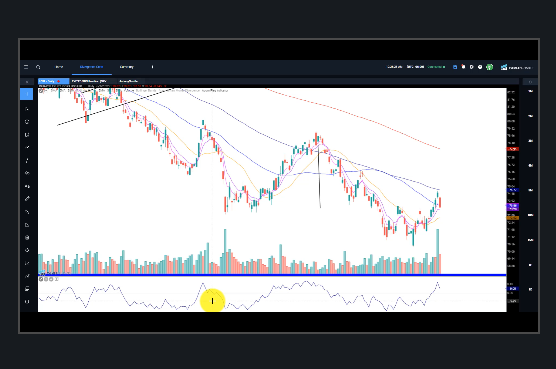Click the red price tag on the price axis
This screenshot has height=369, width=556.
[513, 149]
